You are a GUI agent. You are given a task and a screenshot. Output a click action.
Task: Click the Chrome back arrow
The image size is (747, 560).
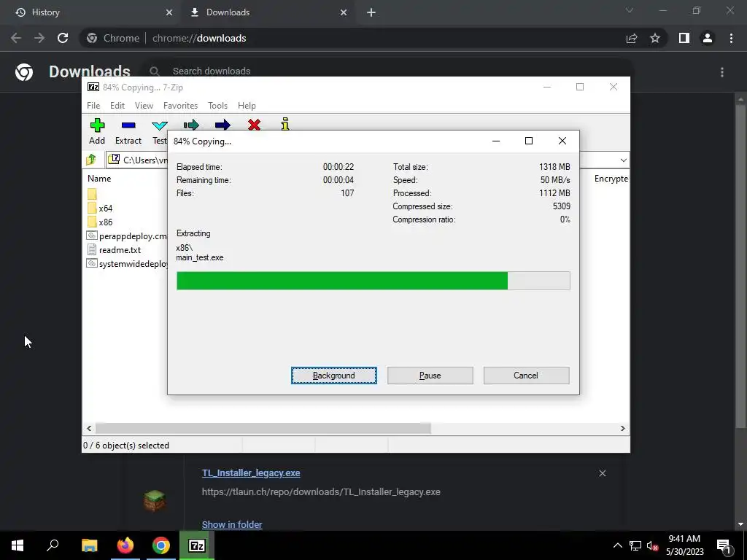coord(16,38)
